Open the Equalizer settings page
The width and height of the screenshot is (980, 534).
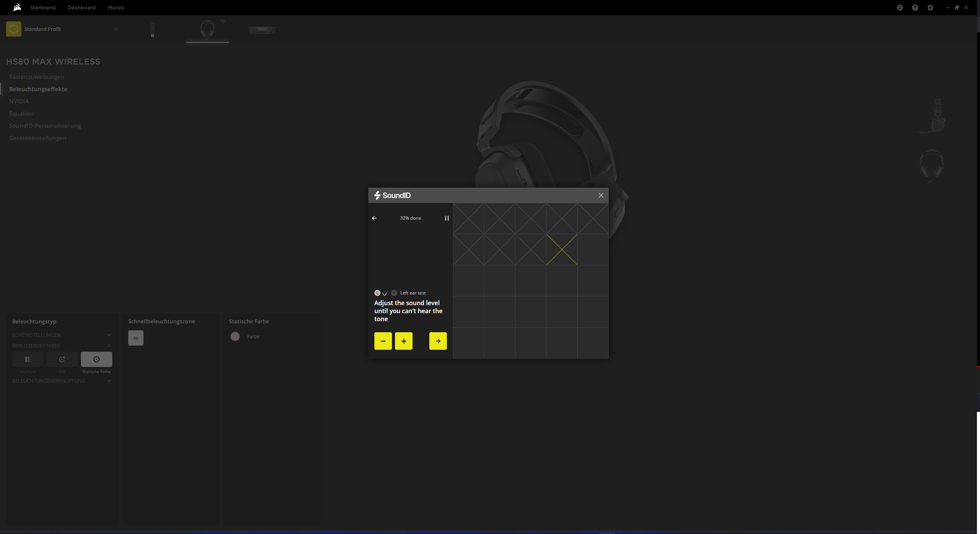pos(22,113)
